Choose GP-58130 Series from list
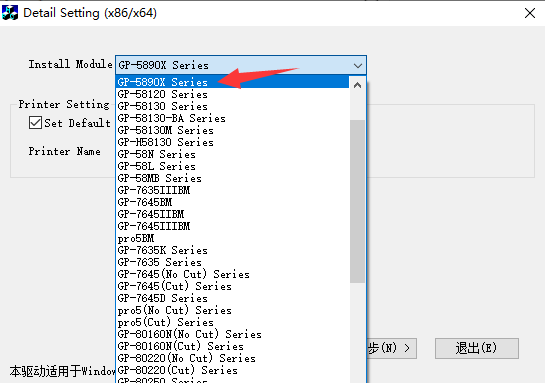This screenshot has width=545, height=383. point(233,106)
